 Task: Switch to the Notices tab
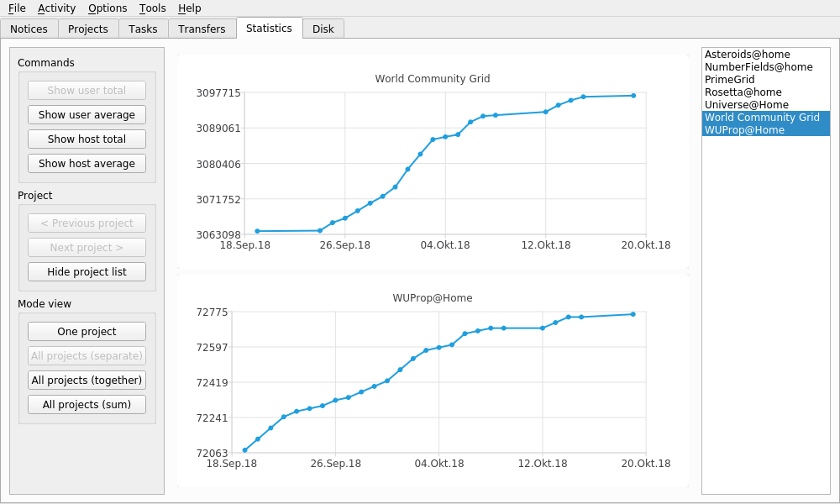[29, 29]
